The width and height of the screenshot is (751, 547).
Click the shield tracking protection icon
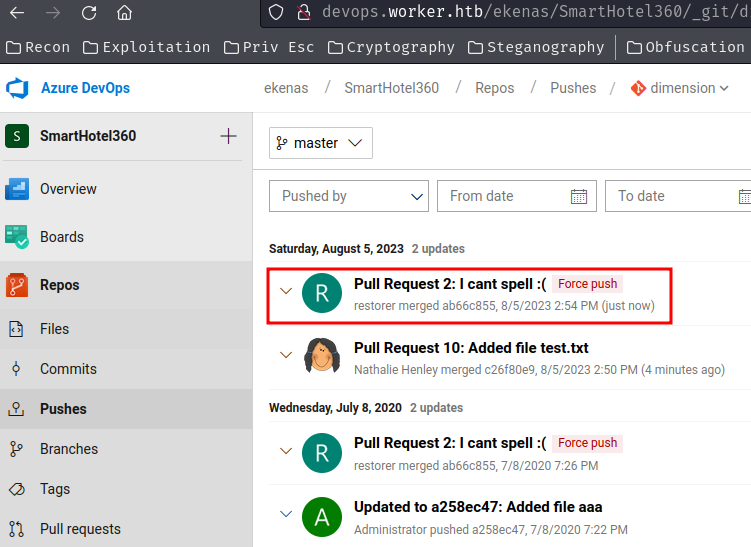276,12
